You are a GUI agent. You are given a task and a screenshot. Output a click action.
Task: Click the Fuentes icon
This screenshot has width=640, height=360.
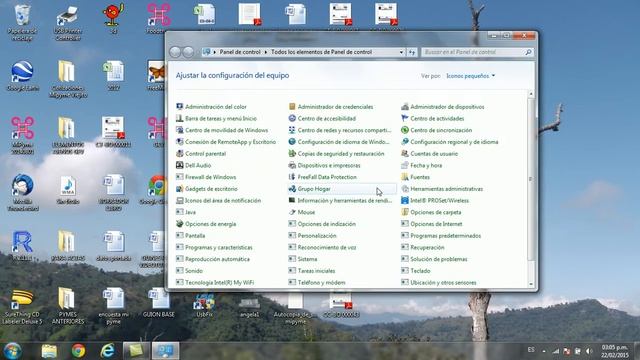[404, 177]
